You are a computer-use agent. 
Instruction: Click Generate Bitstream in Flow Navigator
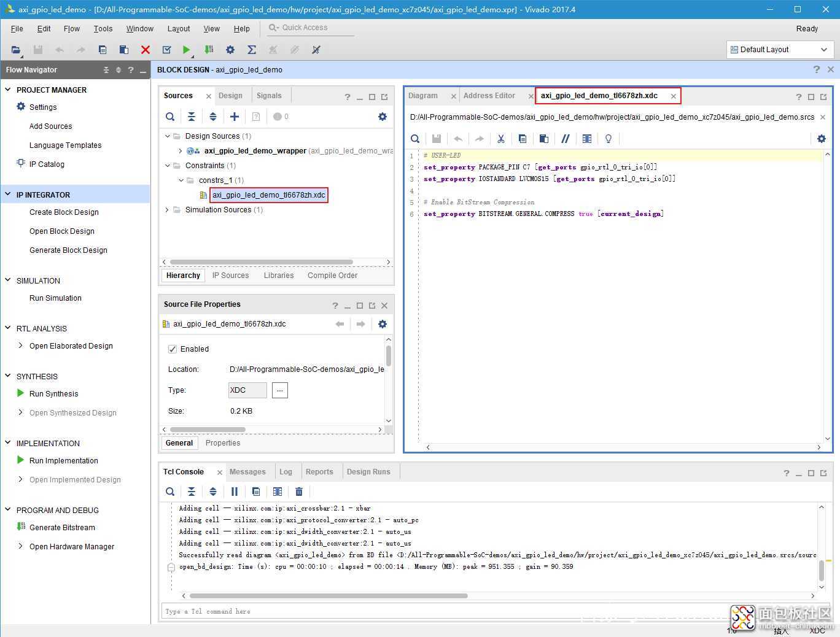pos(62,528)
